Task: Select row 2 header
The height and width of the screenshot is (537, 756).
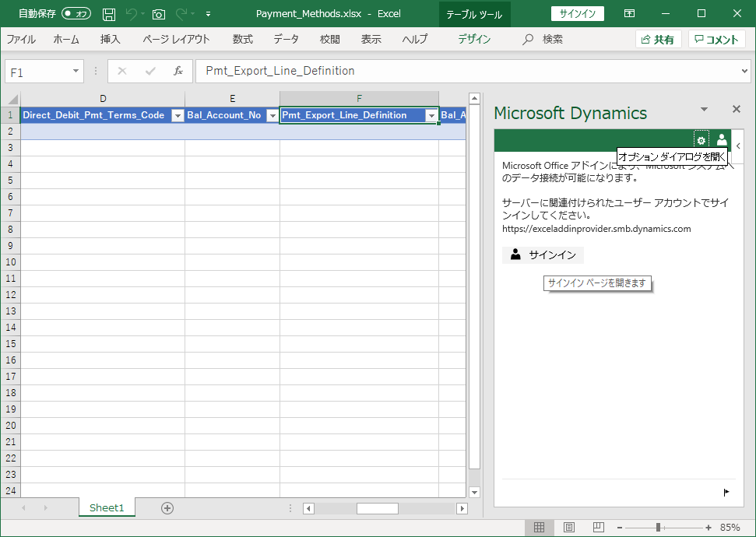Action: tap(11, 132)
